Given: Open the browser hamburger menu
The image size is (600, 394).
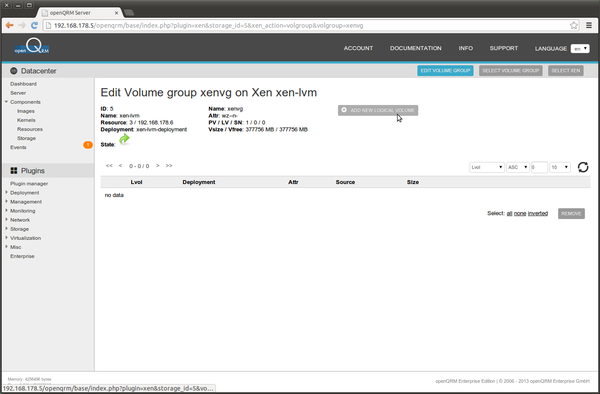Looking at the screenshot, I should tap(589, 25).
